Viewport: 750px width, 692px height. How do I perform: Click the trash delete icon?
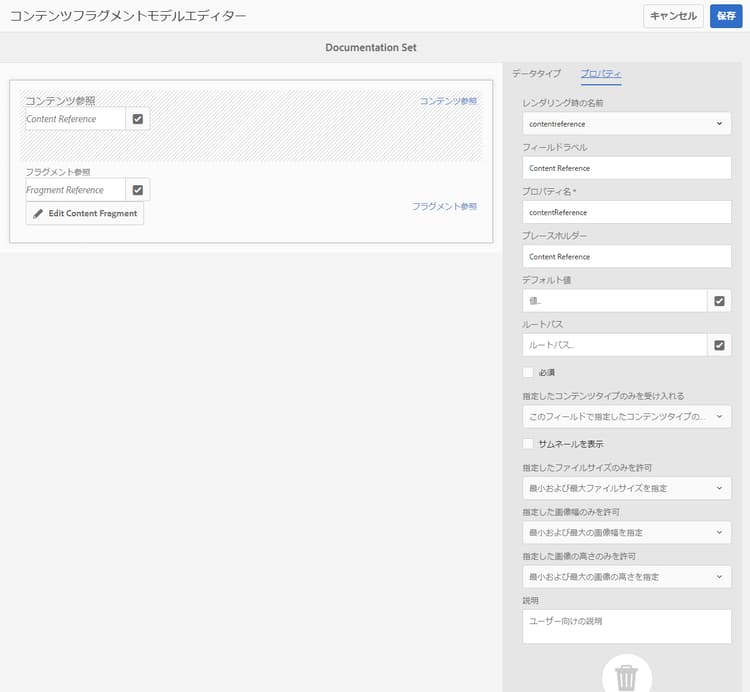click(x=626, y=677)
